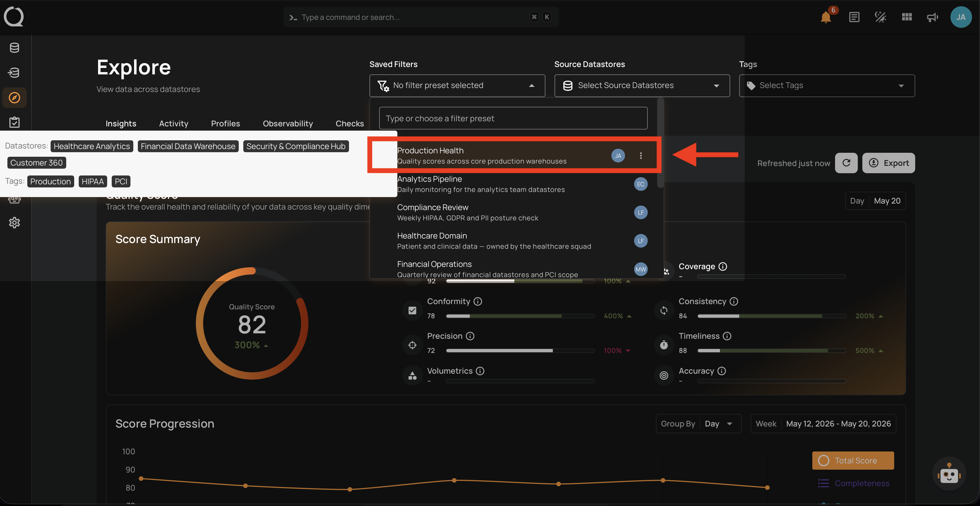Open the Group By Day dropdown

click(x=699, y=423)
